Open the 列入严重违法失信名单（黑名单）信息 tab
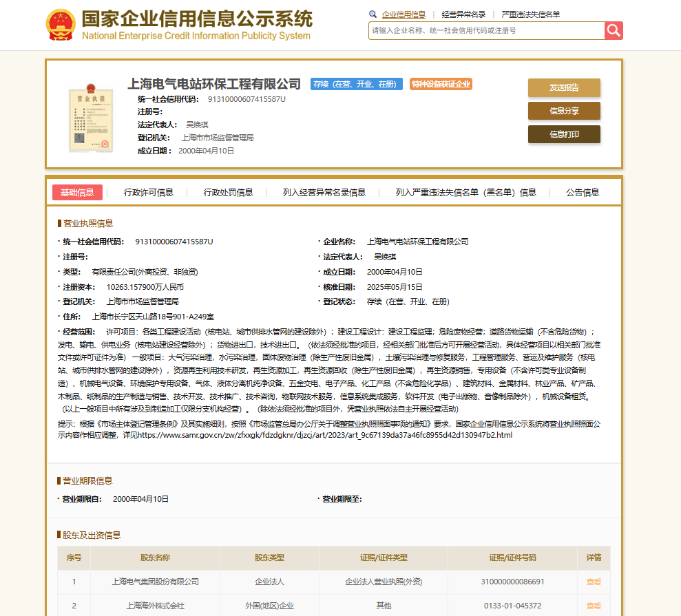The width and height of the screenshot is (681, 616). pos(465,192)
